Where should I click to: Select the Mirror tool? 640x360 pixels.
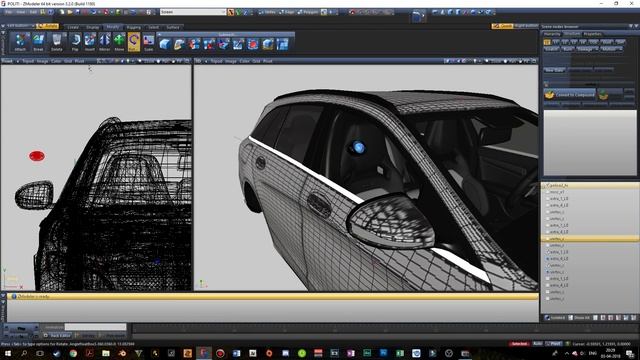104,42
